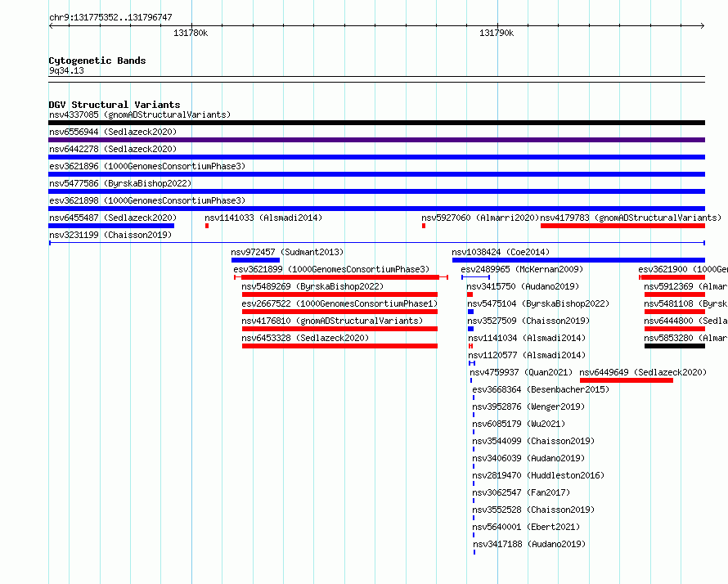Open the partially shown esv3621900 label
The height and width of the screenshot is (584, 728).
tap(683, 269)
